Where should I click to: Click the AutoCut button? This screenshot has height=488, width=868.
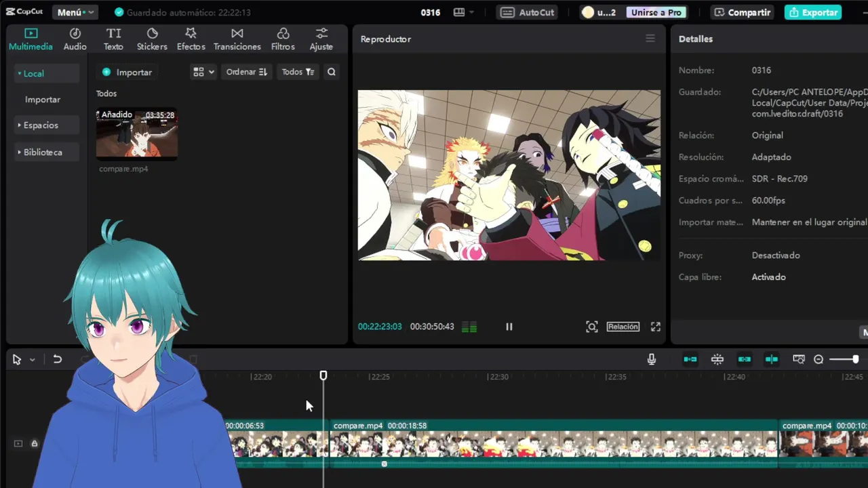(528, 12)
